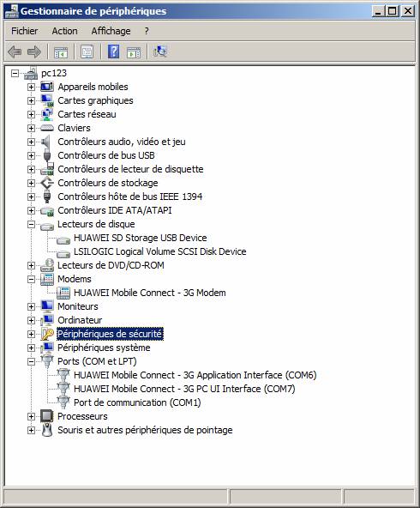This screenshot has height=508, width=420.
Task: Open the Fichier menu
Action: tap(24, 31)
